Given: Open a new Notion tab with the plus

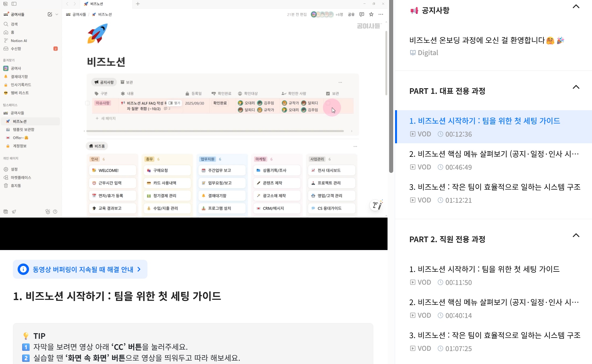Looking at the screenshot, I should (138, 4).
